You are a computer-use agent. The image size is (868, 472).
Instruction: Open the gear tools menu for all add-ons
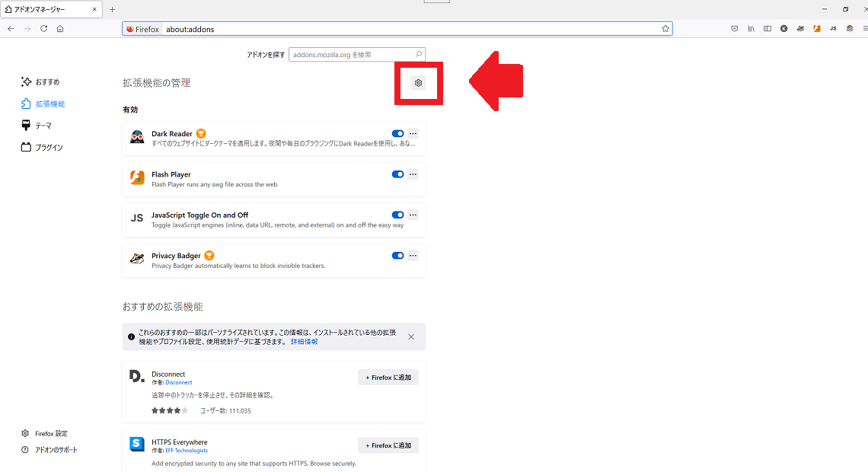coord(418,83)
